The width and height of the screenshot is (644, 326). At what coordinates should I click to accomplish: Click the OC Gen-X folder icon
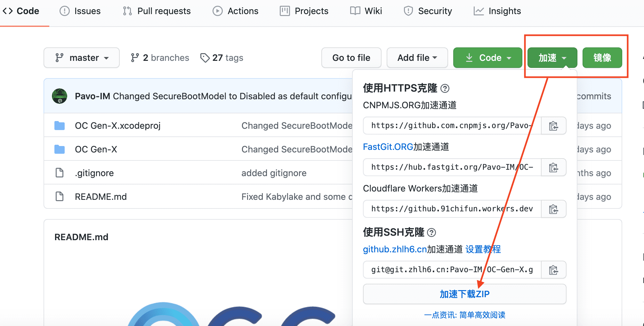click(60, 149)
